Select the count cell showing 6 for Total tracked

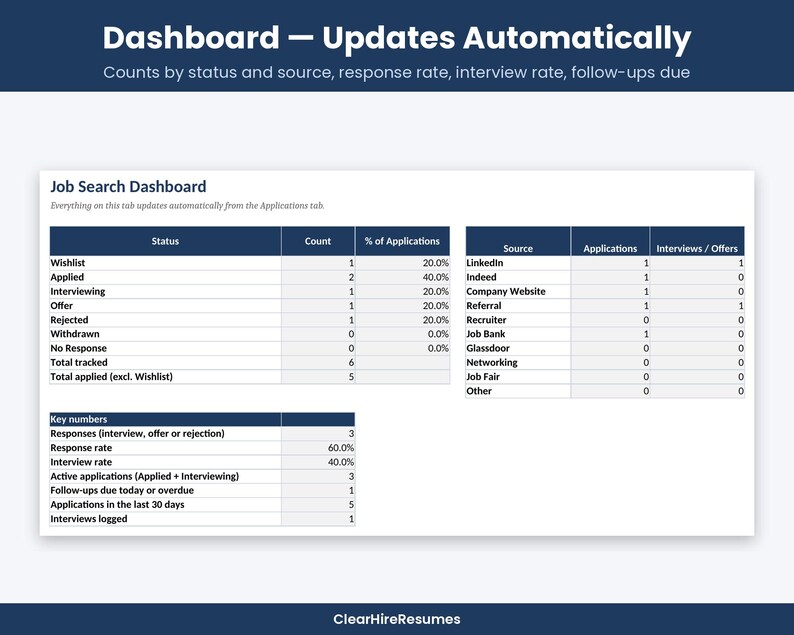(x=318, y=362)
